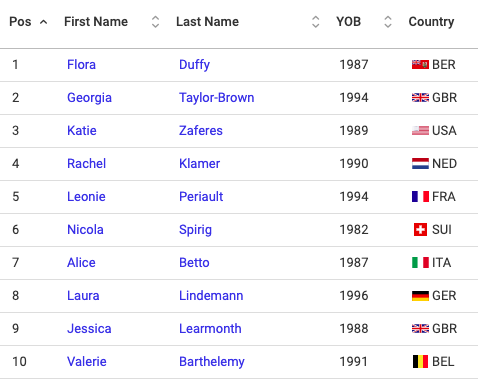Click the Last Name sort arrows
Image resolution: width=478 pixels, height=382 pixels.
tap(316, 22)
